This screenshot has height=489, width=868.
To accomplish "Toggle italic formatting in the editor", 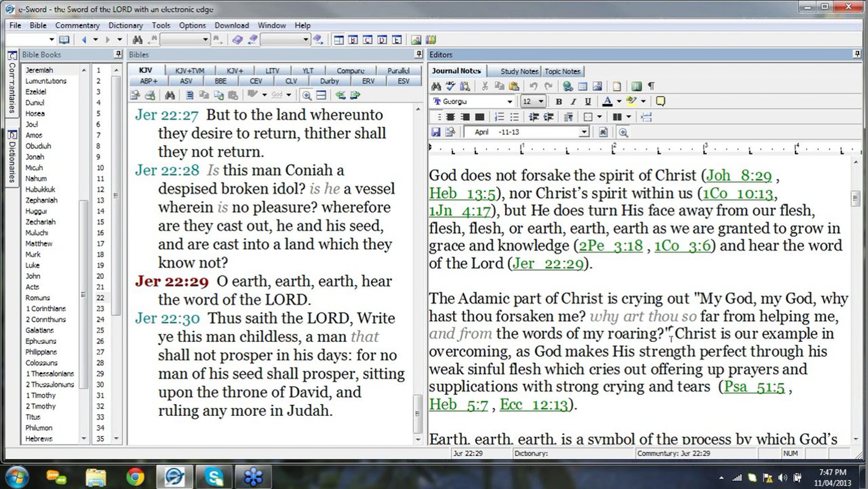I will coord(573,102).
